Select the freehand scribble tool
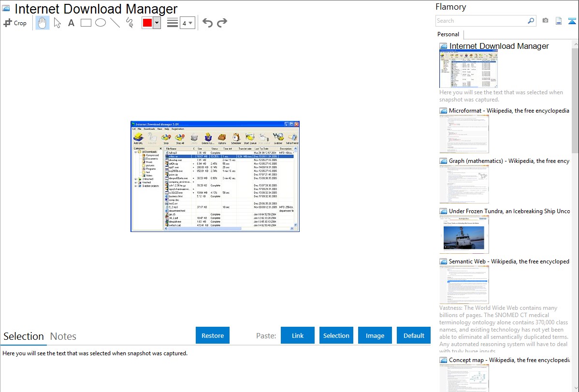 point(130,23)
